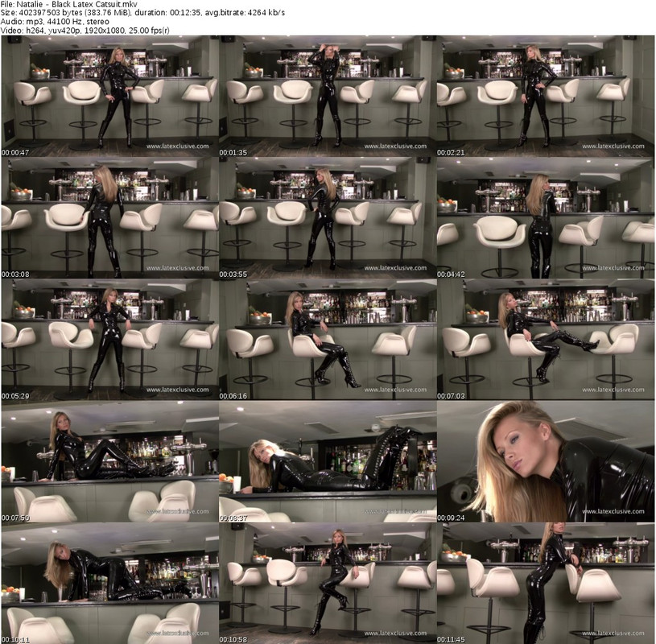Open the frame stamped 00:03:08
Viewport: 656px width, 644px height.
[109, 218]
